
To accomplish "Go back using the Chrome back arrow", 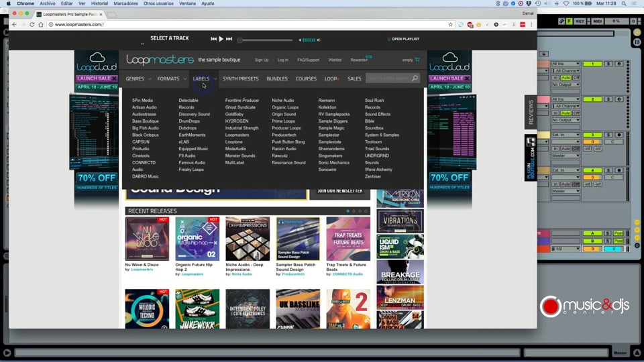I will click(15, 25).
